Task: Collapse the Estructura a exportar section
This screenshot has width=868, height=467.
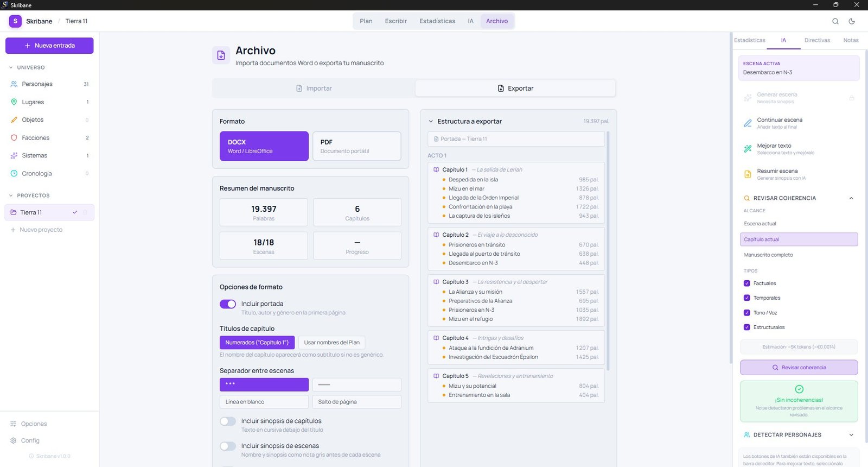Action: 431,122
